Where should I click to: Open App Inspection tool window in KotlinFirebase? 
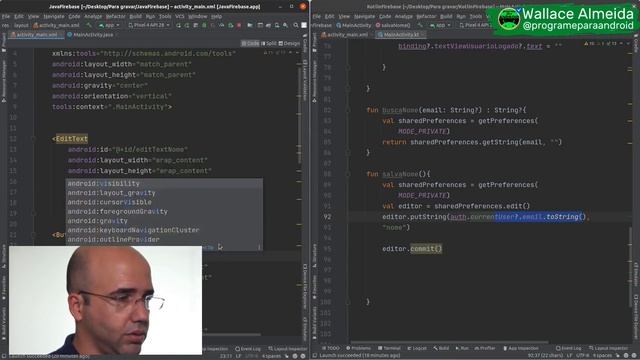click(x=521, y=348)
